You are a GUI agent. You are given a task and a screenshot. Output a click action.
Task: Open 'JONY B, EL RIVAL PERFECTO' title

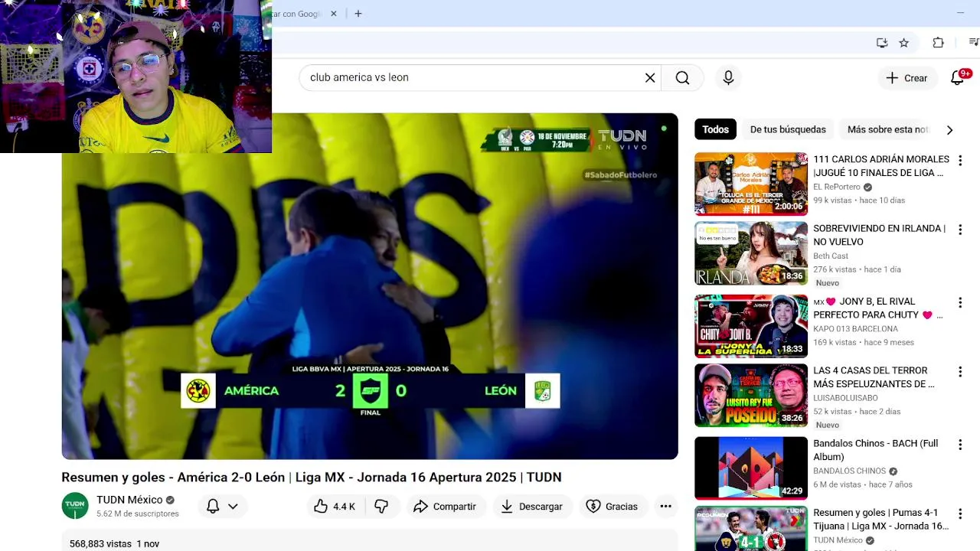[x=878, y=308]
